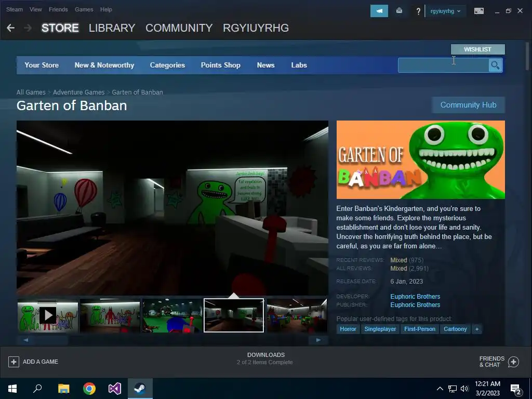The image size is (532, 399).
Task: Open the inbox envelope icon
Action: 400,11
